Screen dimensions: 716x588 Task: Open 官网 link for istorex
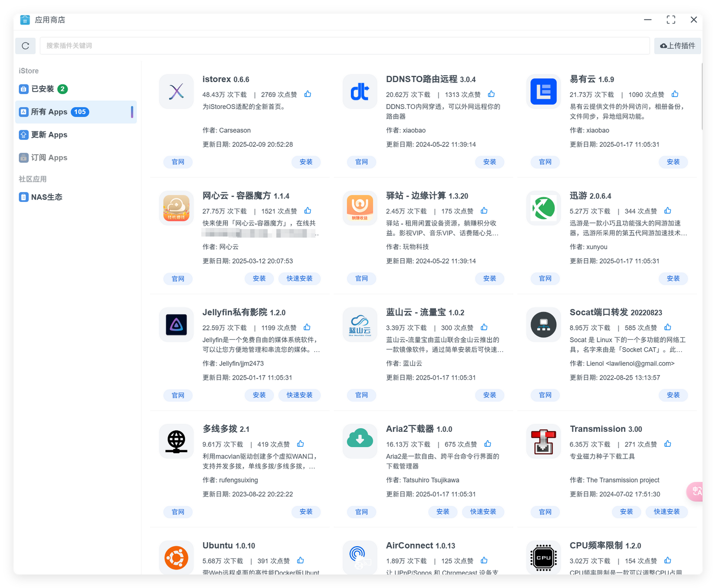point(178,162)
